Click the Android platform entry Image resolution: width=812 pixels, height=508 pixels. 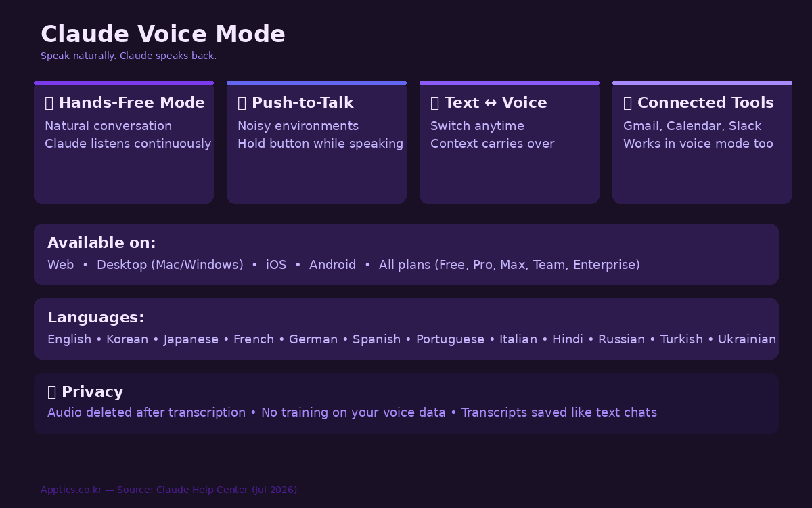332,265
